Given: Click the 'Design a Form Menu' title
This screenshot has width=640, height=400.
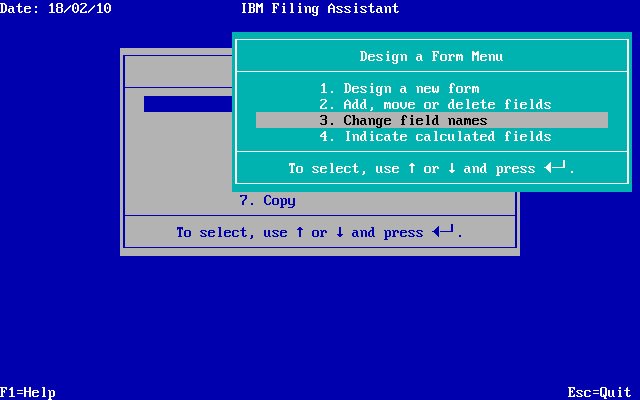Looking at the screenshot, I should pyautogui.click(x=431, y=56).
